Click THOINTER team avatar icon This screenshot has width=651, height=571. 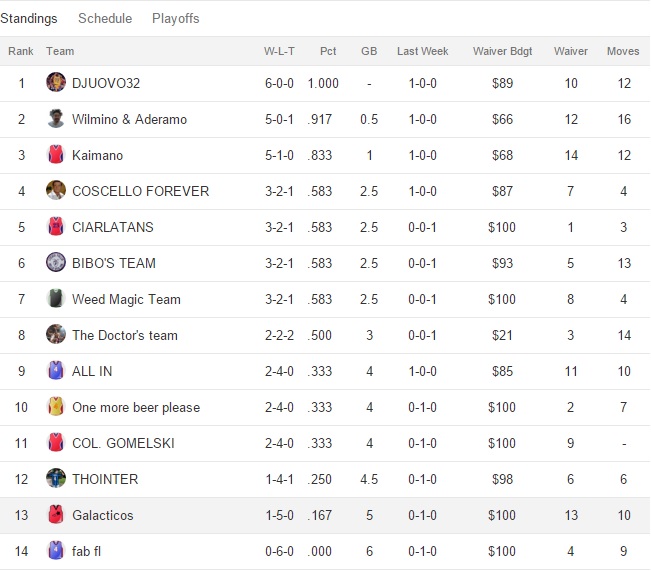(56, 479)
